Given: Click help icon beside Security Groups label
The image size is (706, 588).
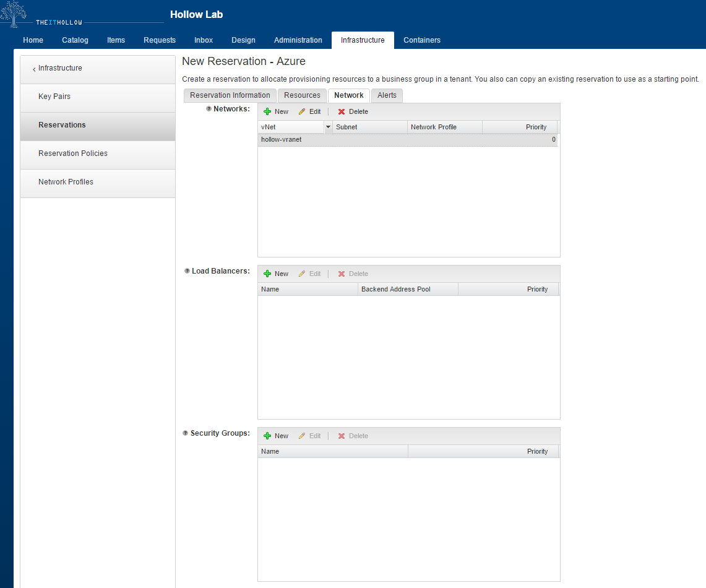Looking at the screenshot, I should point(185,433).
